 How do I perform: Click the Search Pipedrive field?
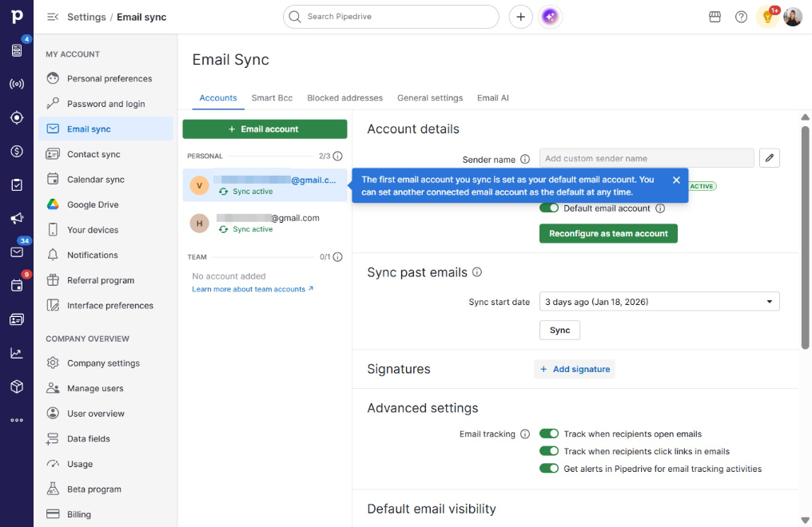tap(391, 17)
